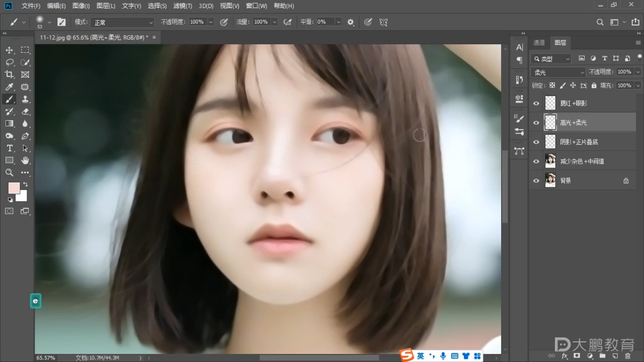
Task: Activate the Horizontal Type tool
Action: tap(10, 148)
